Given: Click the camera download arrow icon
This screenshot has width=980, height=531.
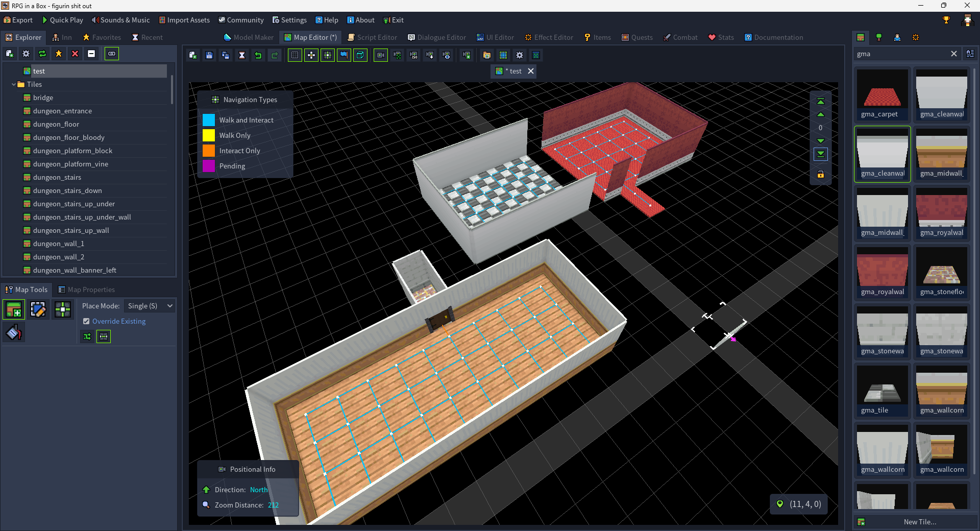Looking at the screenshot, I should [430, 55].
